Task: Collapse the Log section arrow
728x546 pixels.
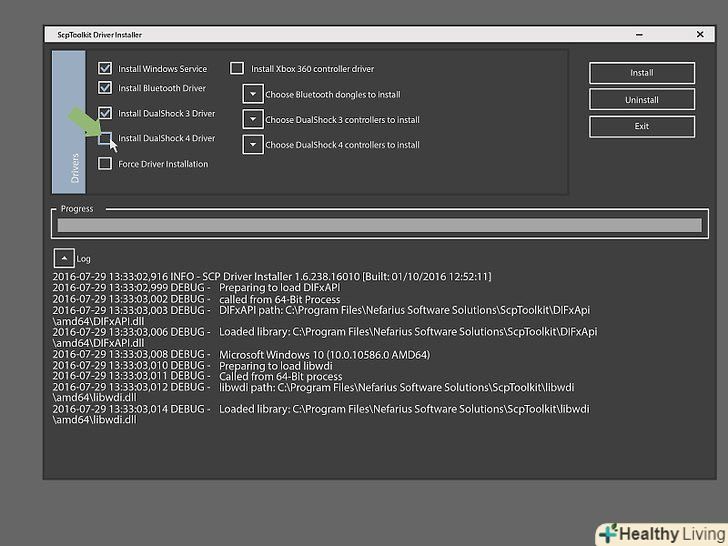Action: [x=64, y=258]
